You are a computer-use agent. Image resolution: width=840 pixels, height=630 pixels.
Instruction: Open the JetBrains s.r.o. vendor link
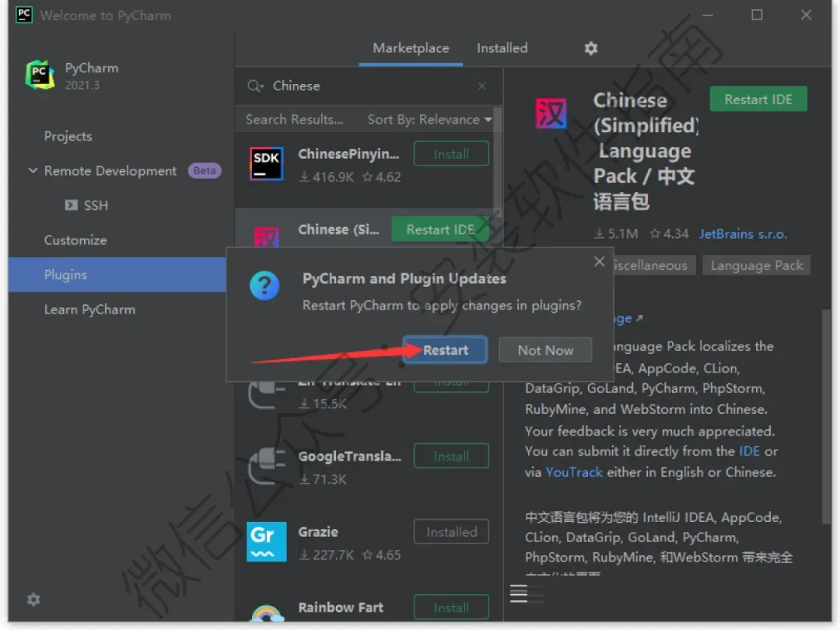[x=743, y=233]
